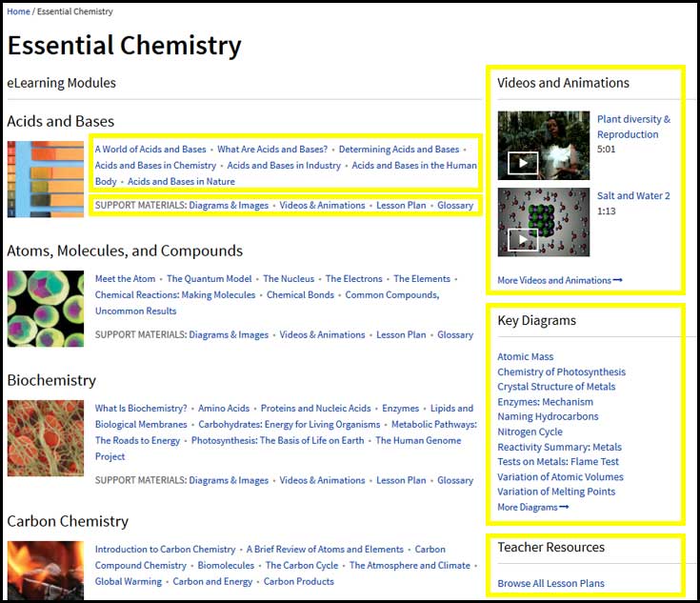Browse All Lesson Plans for teachers
This screenshot has height=603, width=700.
[x=550, y=583]
